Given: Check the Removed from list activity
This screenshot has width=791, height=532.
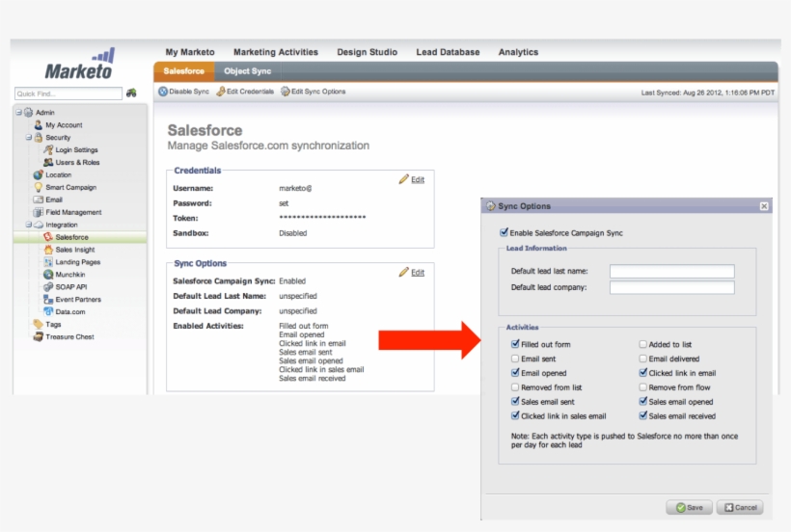Looking at the screenshot, I should click(515, 387).
